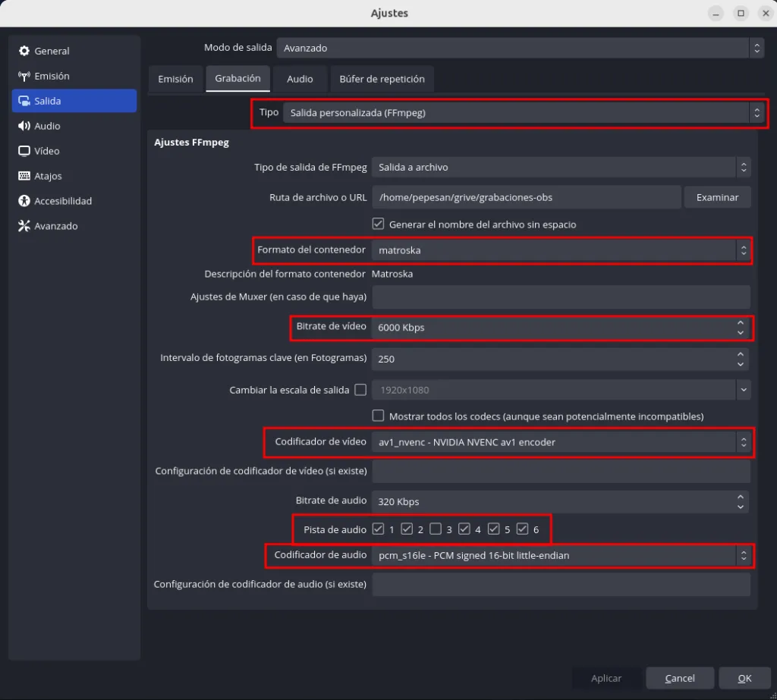
Task: Click the Ajustes de Muxer input field
Action: pyautogui.click(x=561, y=297)
